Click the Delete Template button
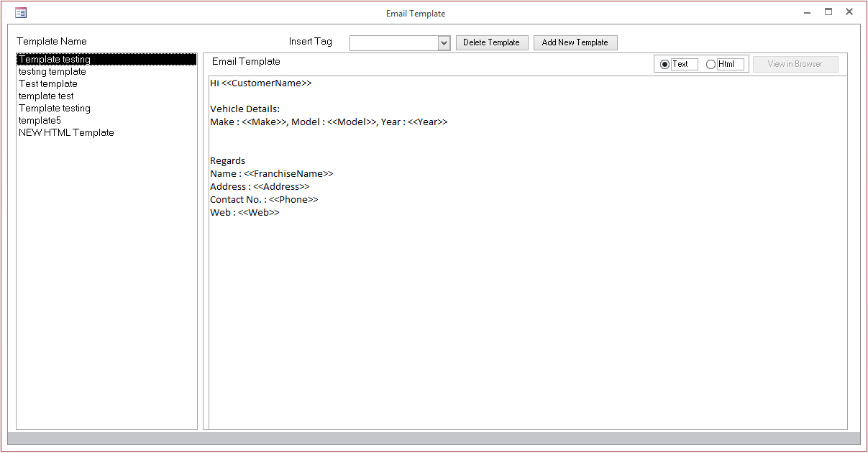868x453 pixels. (x=492, y=42)
